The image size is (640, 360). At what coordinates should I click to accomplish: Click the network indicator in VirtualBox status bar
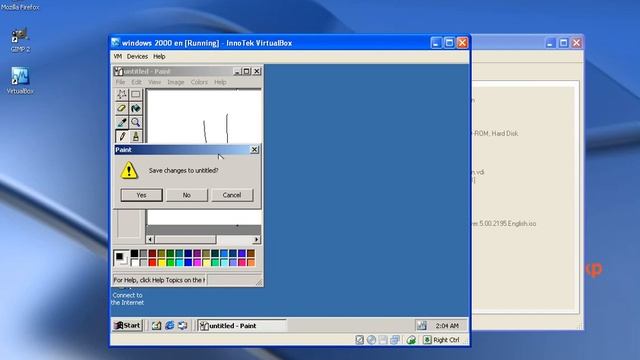coord(395,340)
